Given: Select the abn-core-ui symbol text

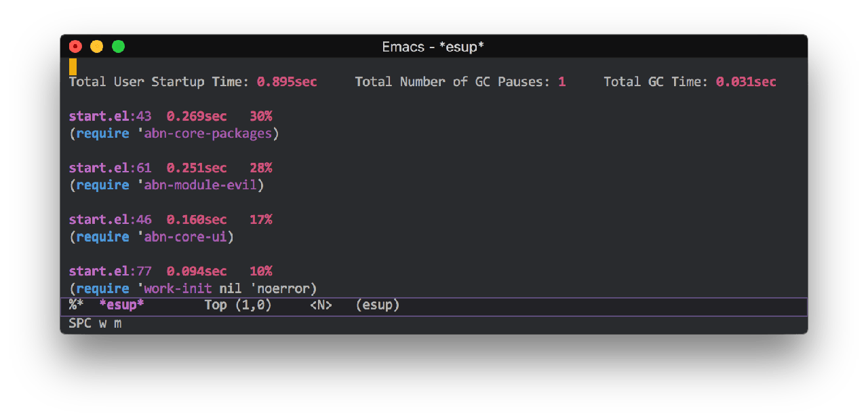Looking at the screenshot, I should tap(185, 237).
